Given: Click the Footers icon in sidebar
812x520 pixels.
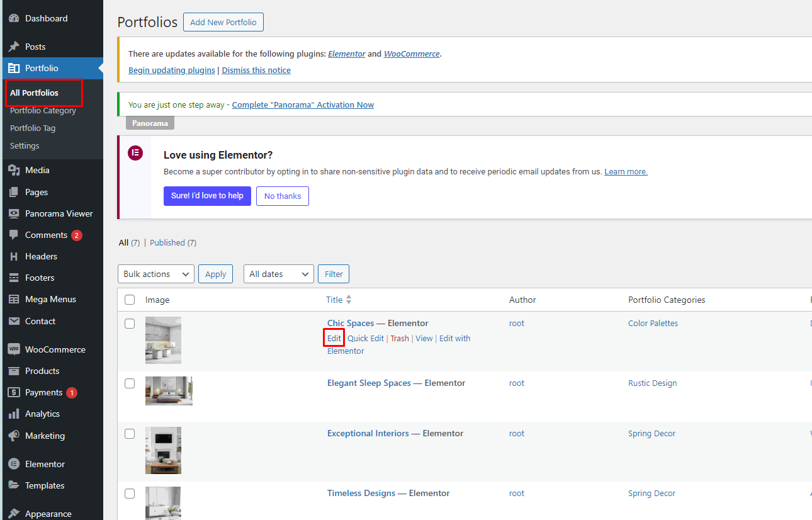Looking at the screenshot, I should click(14, 278).
